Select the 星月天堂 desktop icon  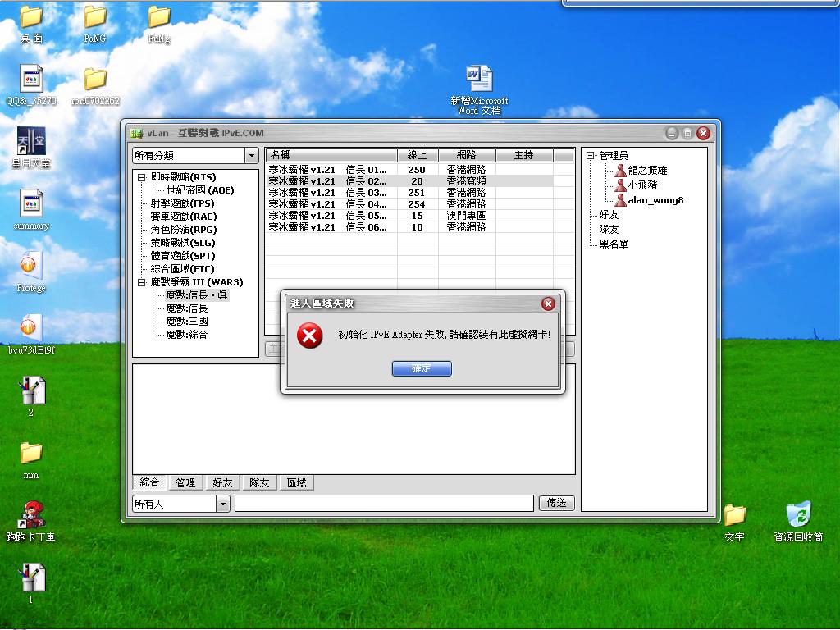(31, 141)
